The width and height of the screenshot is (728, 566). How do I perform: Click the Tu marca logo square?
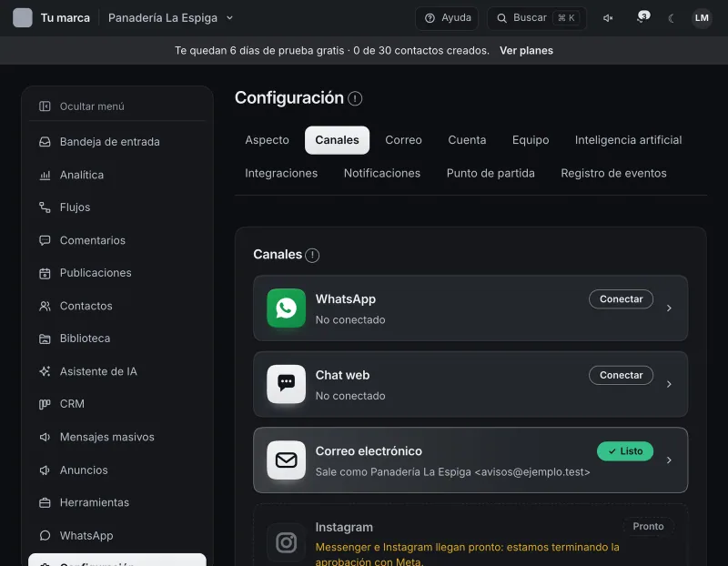pyautogui.click(x=22, y=17)
